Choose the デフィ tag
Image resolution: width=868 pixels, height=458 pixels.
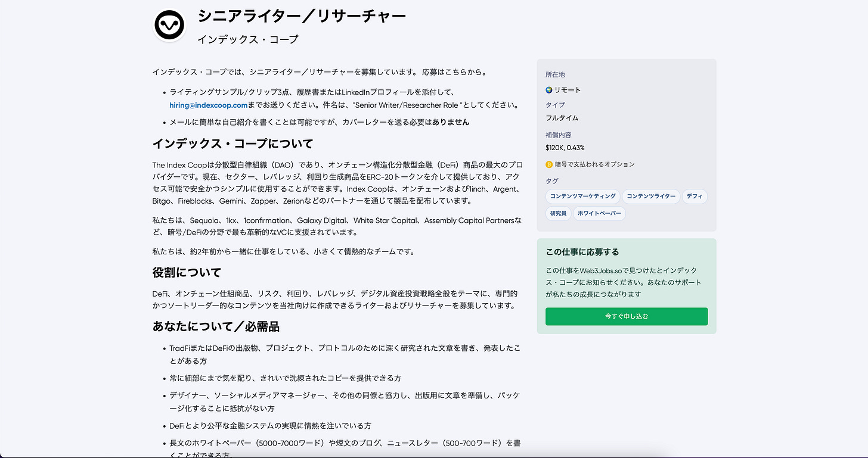[695, 197]
